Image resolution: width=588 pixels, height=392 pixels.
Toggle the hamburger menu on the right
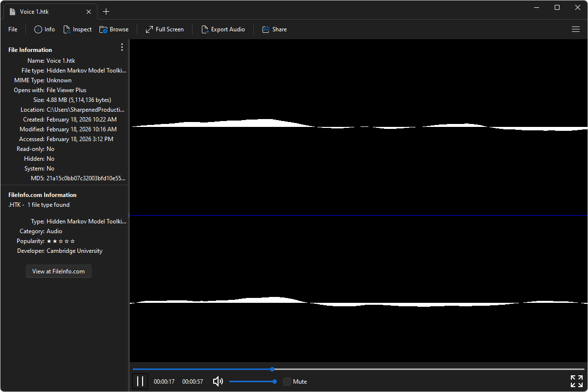coord(576,29)
